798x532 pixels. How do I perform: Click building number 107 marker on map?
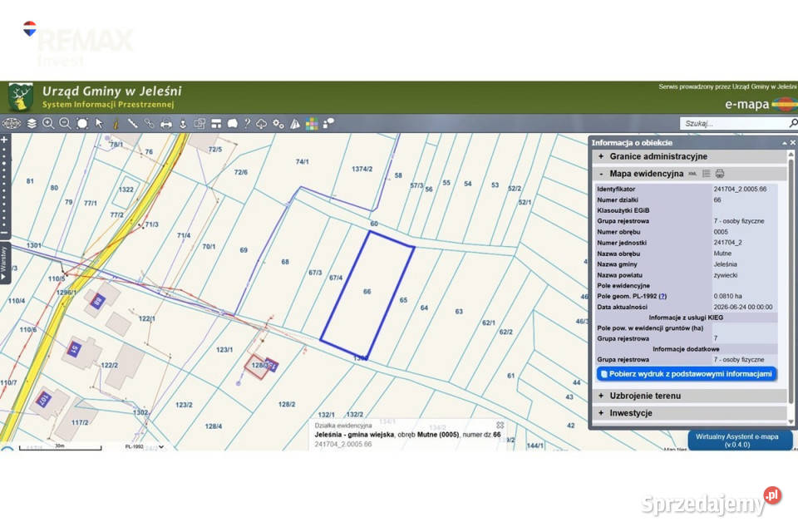(x=44, y=399)
